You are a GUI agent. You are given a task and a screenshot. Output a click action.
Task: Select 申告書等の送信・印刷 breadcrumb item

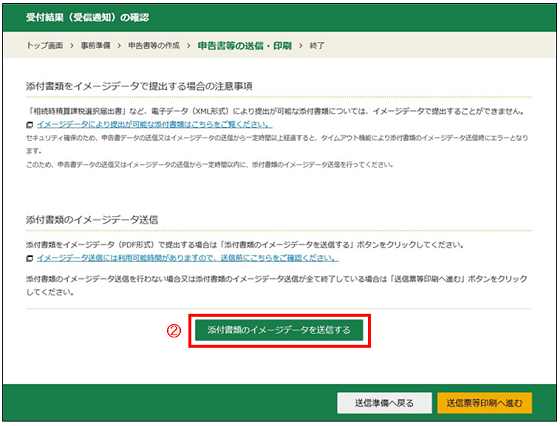[245, 46]
